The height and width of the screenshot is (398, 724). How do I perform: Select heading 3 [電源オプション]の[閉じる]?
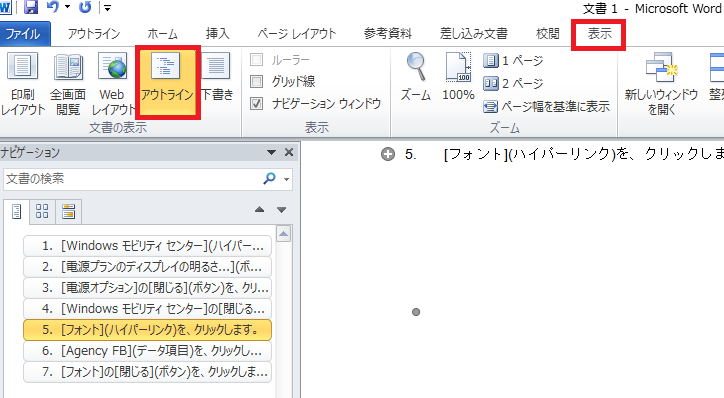pyautogui.click(x=147, y=288)
